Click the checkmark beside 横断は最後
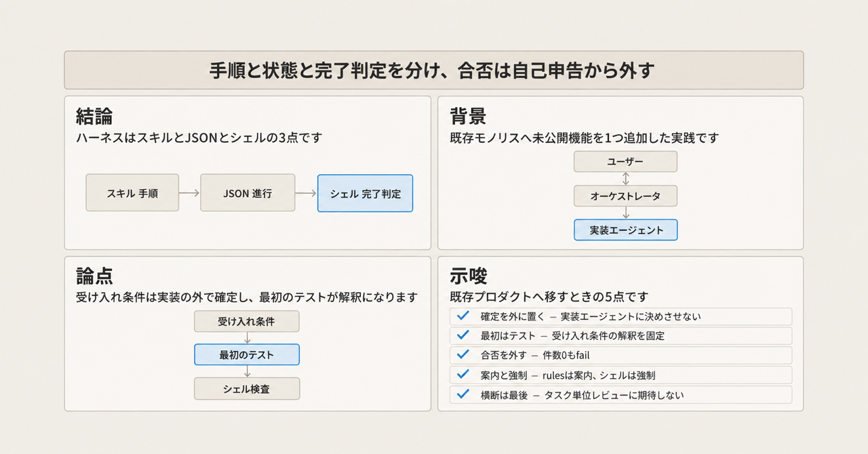The height and width of the screenshot is (454, 868). point(464,394)
